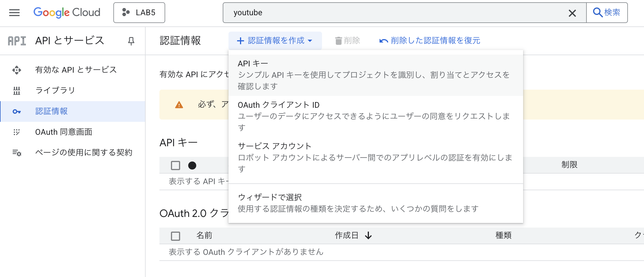
Task: Click the warning triangle icon
Action: tap(179, 105)
